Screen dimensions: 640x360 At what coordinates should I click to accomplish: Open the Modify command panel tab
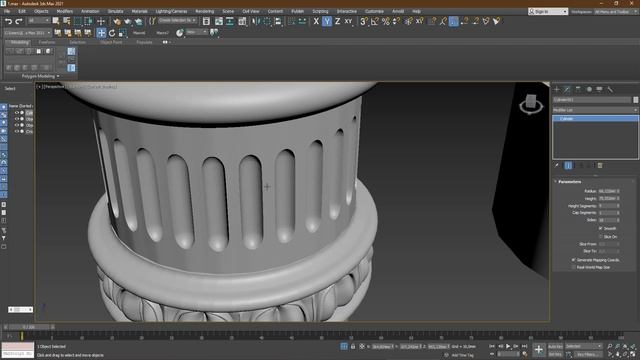567,89
